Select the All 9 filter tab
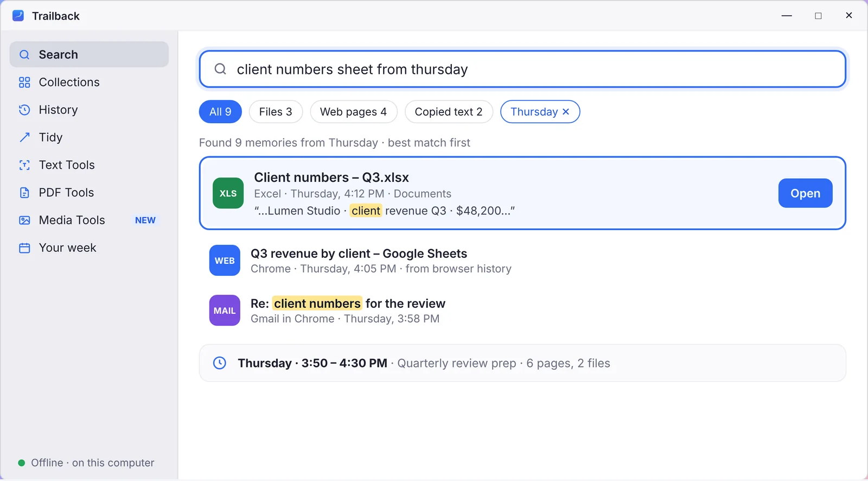868x481 pixels. (x=220, y=112)
